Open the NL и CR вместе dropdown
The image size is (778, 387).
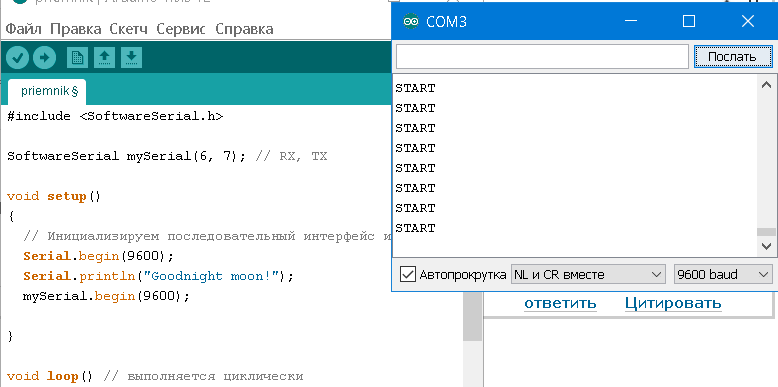point(588,274)
